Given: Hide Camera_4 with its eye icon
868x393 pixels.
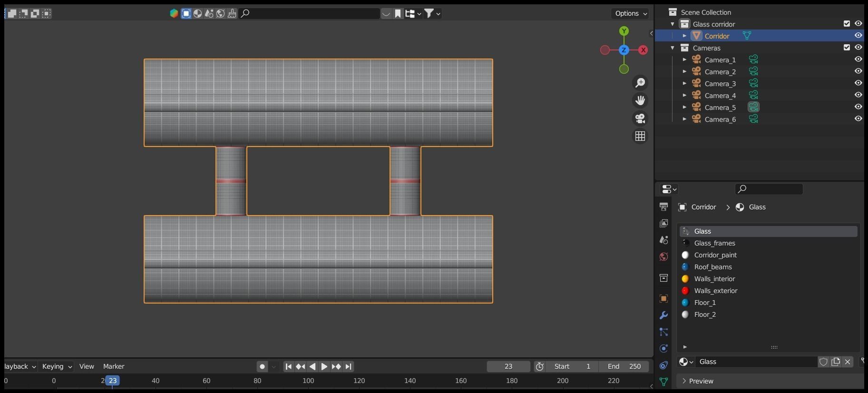Looking at the screenshot, I should click(x=858, y=95).
